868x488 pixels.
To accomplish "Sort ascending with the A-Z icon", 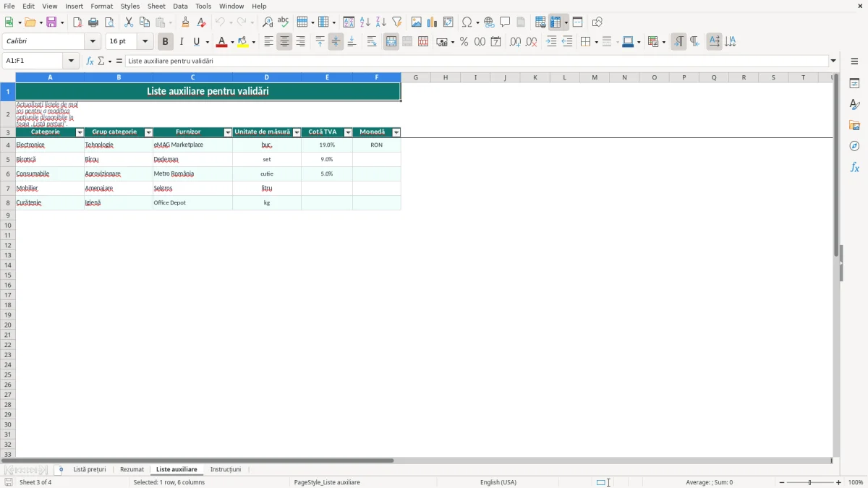I will 365,22.
